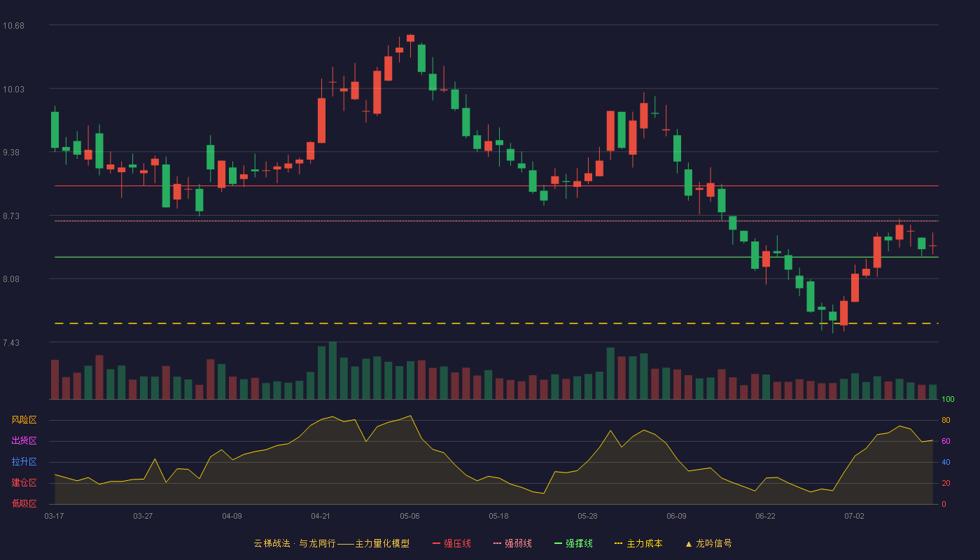Click the 06-22 date label
This screenshot has width=980, height=560.
pos(765,516)
